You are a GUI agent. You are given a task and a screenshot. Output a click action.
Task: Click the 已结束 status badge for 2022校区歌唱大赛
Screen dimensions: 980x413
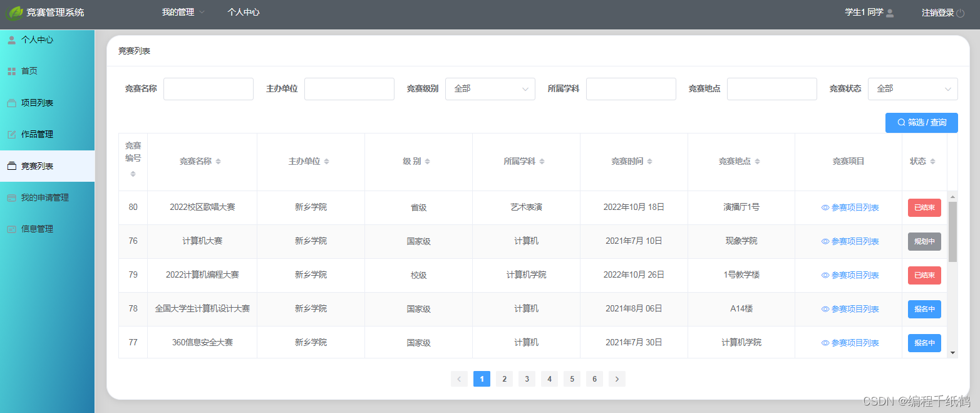tap(924, 207)
